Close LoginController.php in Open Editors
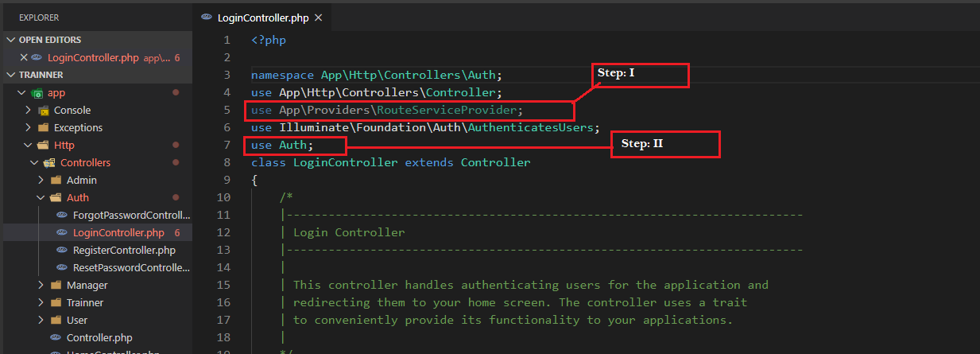Viewport: 980px width, 354px height. click(23, 57)
